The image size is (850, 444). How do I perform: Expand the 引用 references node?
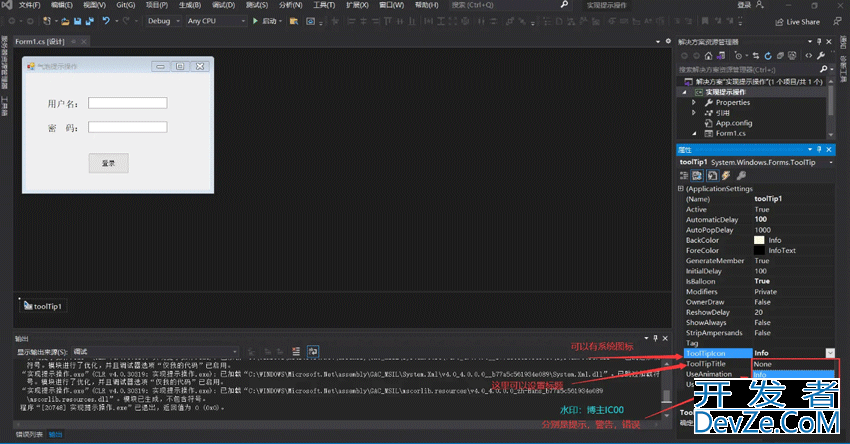point(694,113)
